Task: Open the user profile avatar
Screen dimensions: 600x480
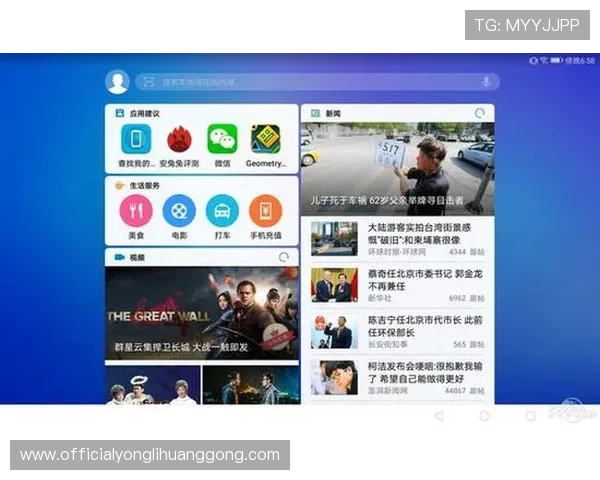Action: tap(118, 82)
